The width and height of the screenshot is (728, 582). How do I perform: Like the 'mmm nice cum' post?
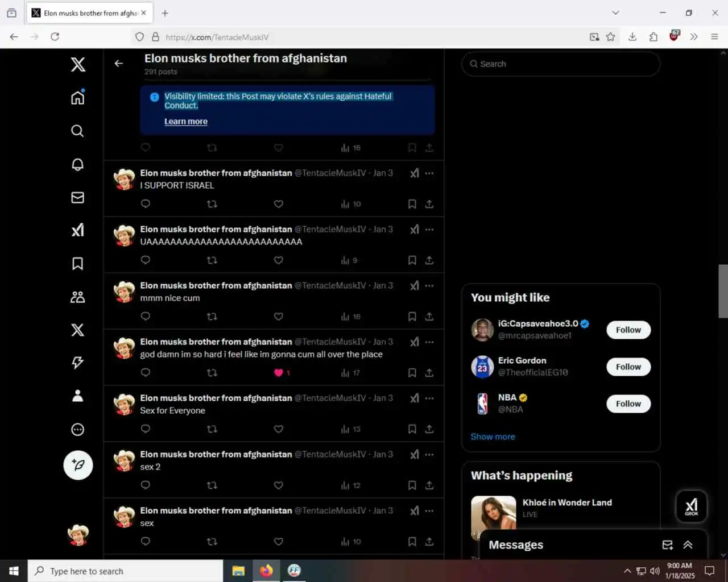[x=279, y=317]
